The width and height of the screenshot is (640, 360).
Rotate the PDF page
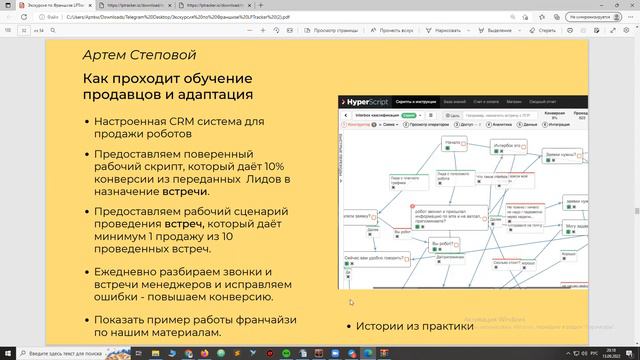(276, 30)
